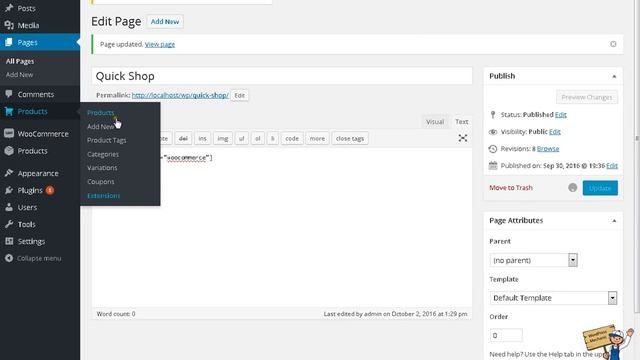Image resolution: width=640 pixels, height=360 pixels.
Task: Click the Add New page button
Action: point(165,22)
